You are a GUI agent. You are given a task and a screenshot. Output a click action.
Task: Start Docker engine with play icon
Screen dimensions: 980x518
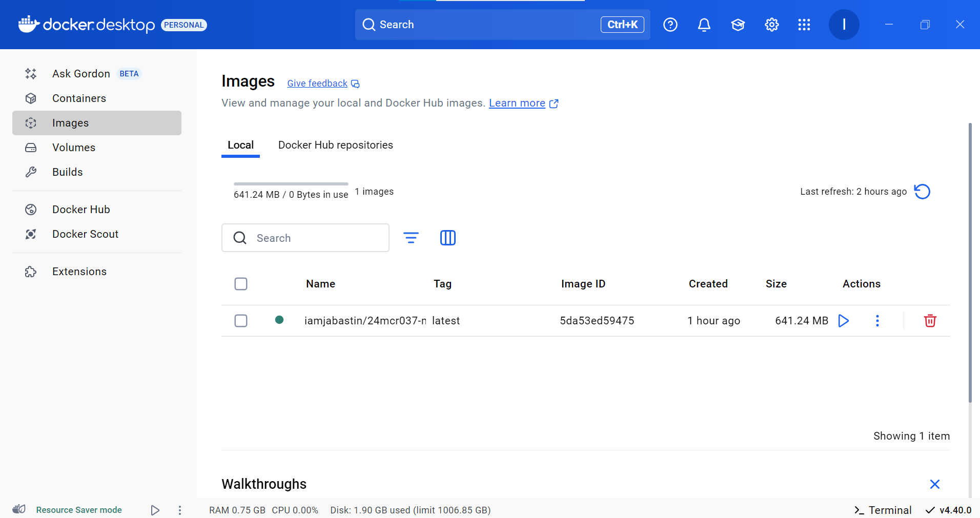(x=155, y=510)
